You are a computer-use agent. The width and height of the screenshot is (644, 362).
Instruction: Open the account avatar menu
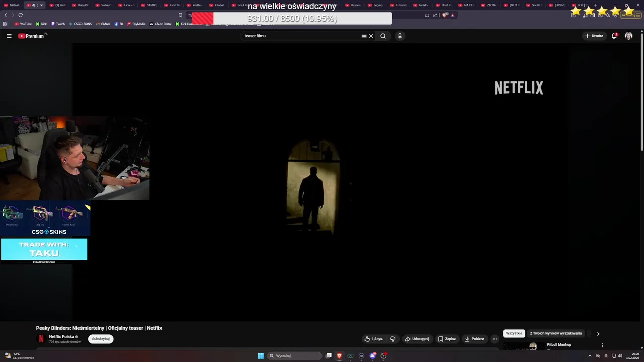click(628, 36)
